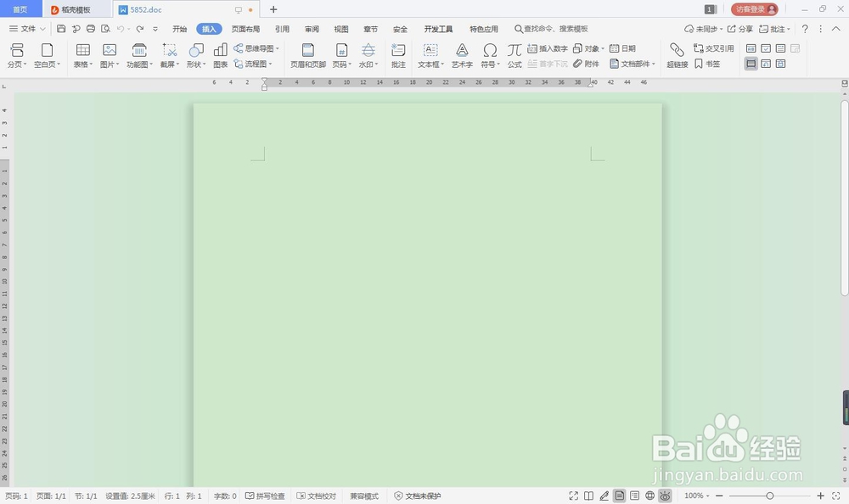Switch to the 页面布局 ribbon tab
This screenshot has height=504, width=849.
pyautogui.click(x=245, y=28)
